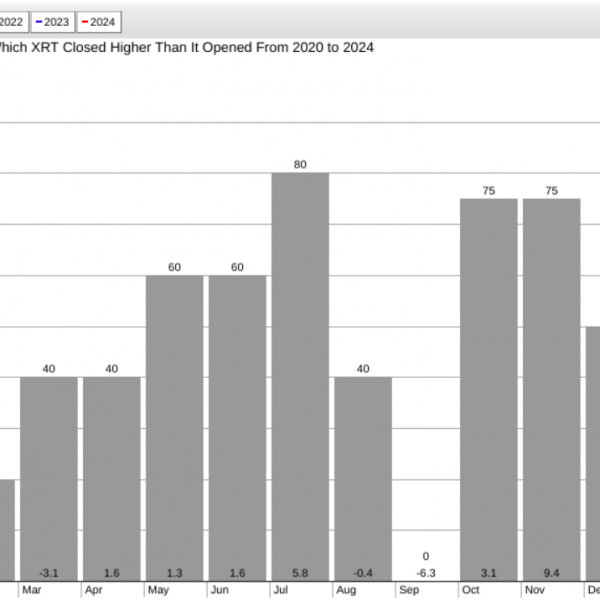Click the 1.3 value in May bar

coord(174,573)
